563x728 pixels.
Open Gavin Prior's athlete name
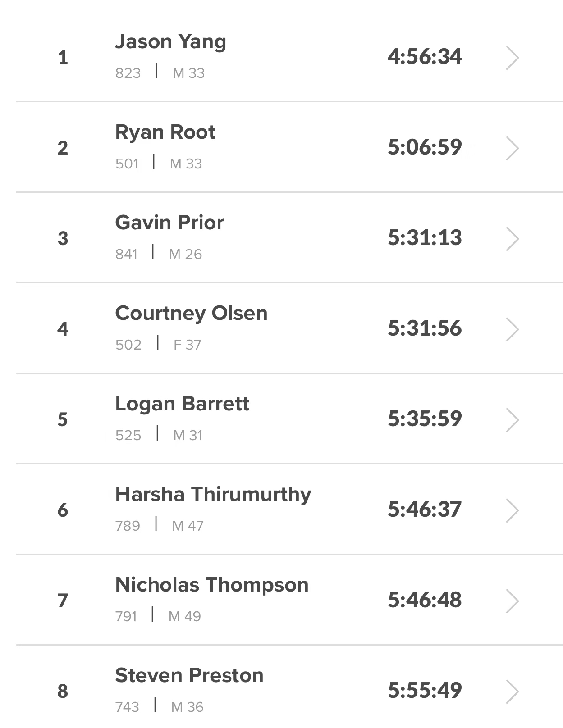pos(169,223)
